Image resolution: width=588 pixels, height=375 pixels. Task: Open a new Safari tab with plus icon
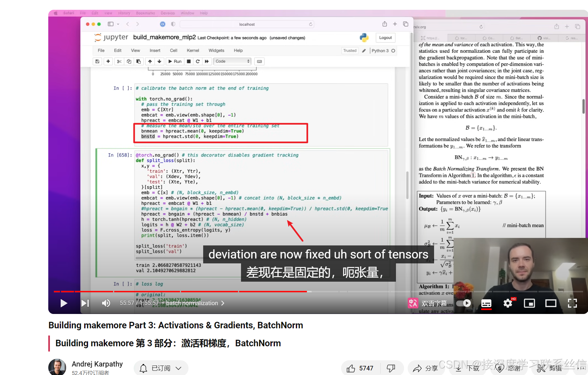(395, 24)
